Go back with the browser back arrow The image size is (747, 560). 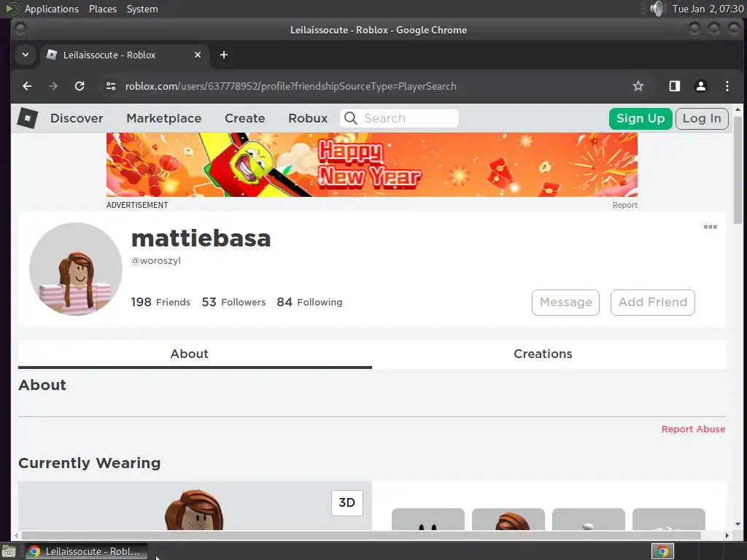coord(27,86)
